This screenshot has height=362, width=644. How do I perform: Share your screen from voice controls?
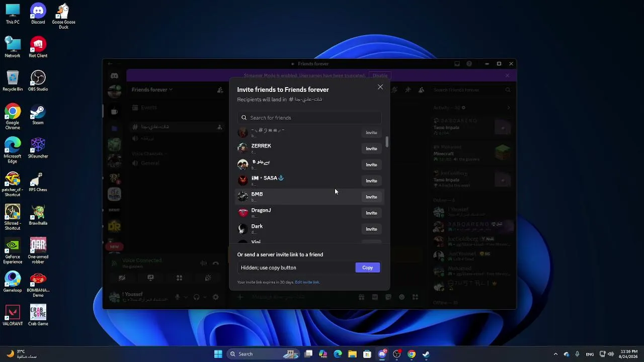point(150,278)
